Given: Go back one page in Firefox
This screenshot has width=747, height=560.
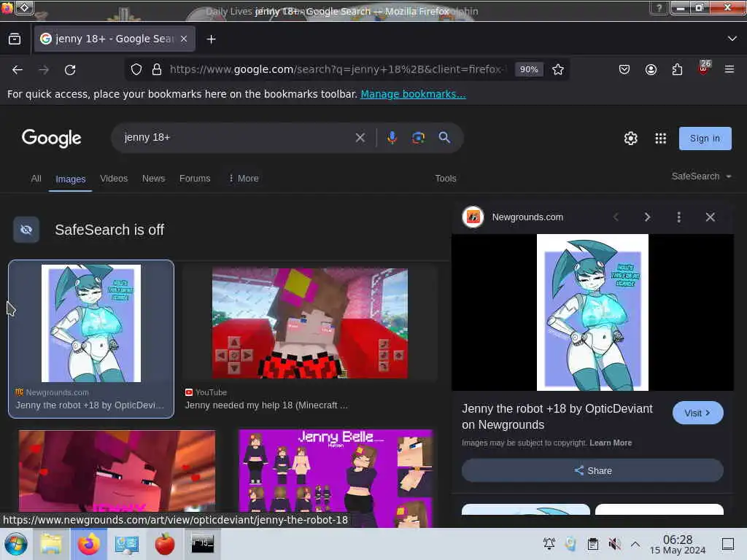Looking at the screenshot, I should [x=18, y=70].
